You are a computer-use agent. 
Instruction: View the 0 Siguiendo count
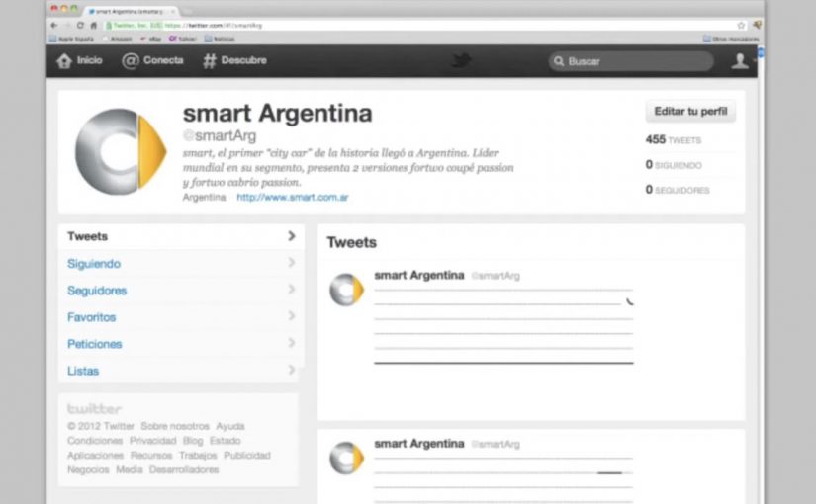coord(674,165)
